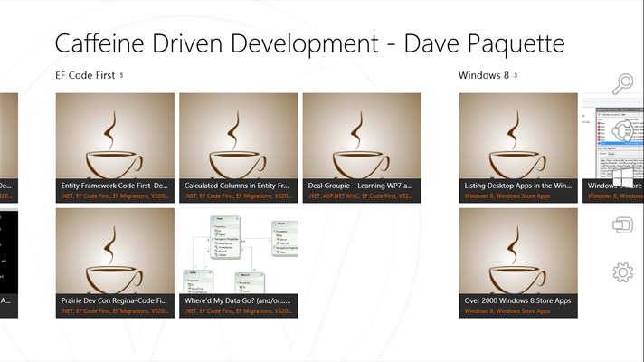Image resolution: width=644 pixels, height=362 pixels.
Task: Open the Windows 8 group header
Action: [488, 75]
